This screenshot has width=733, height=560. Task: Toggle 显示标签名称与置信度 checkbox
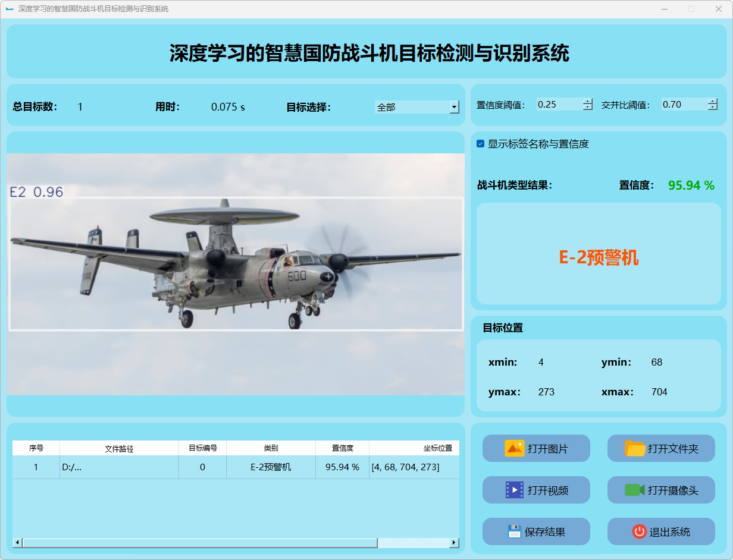click(481, 144)
